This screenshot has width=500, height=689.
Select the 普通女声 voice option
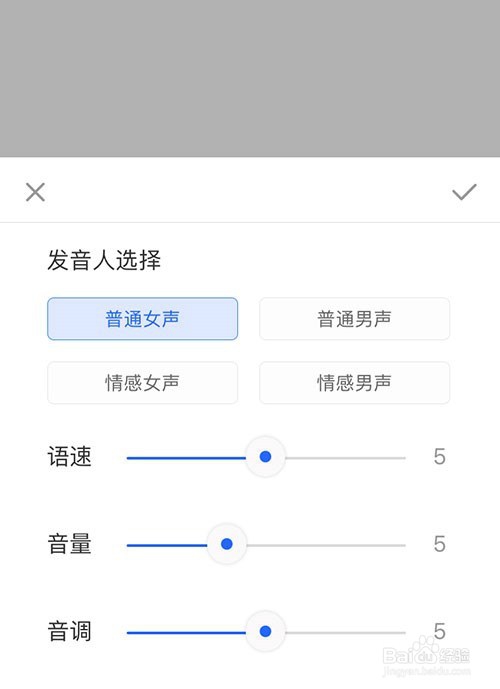point(142,319)
